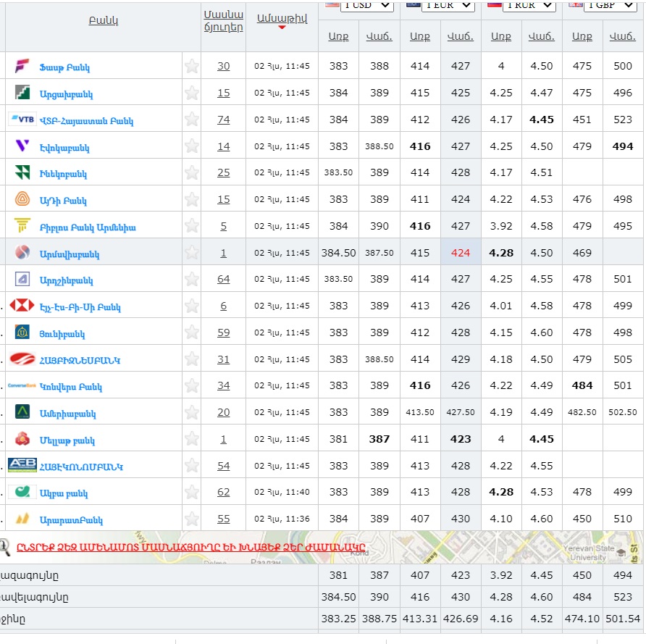
Task: Open the 1 GBP currency dropdown
Action: 611,5
